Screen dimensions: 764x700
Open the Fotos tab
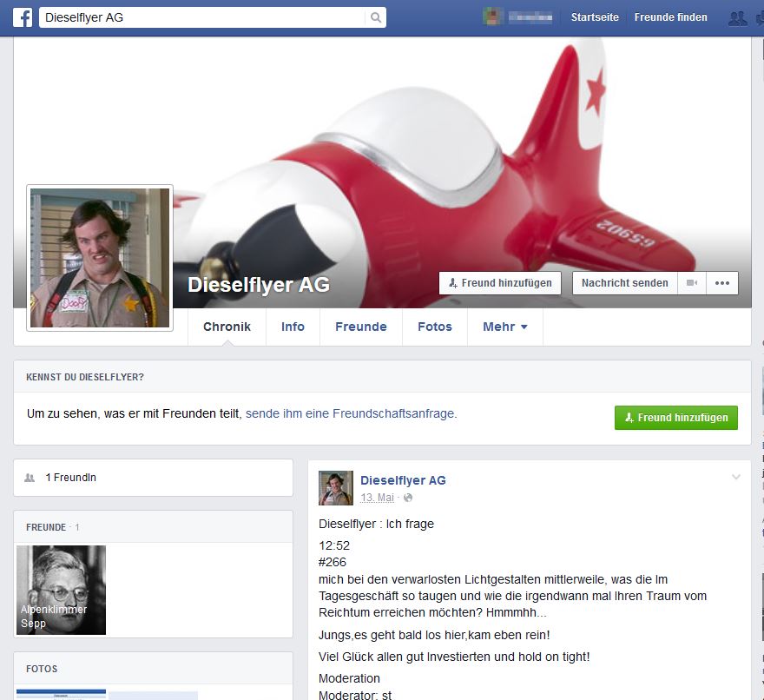[435, 327]
